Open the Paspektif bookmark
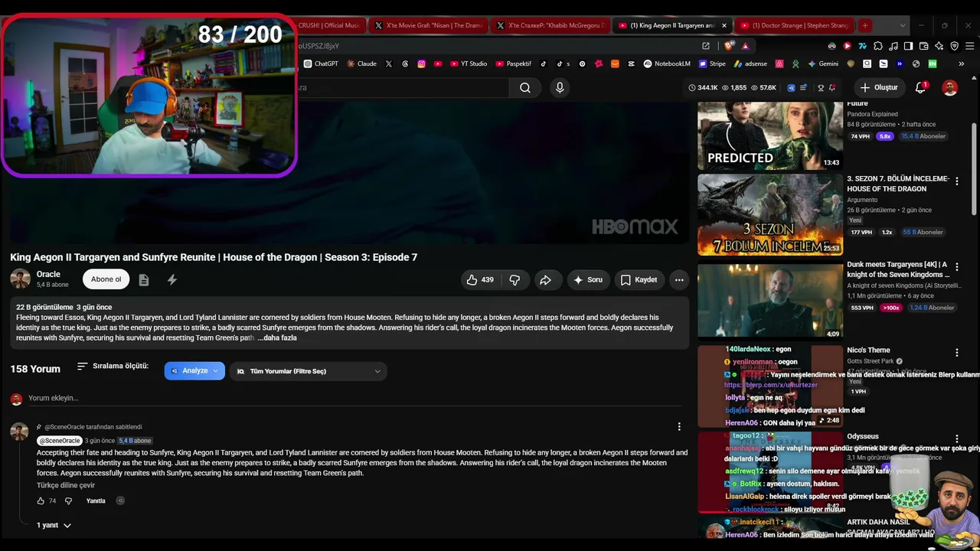 [513, 64]
